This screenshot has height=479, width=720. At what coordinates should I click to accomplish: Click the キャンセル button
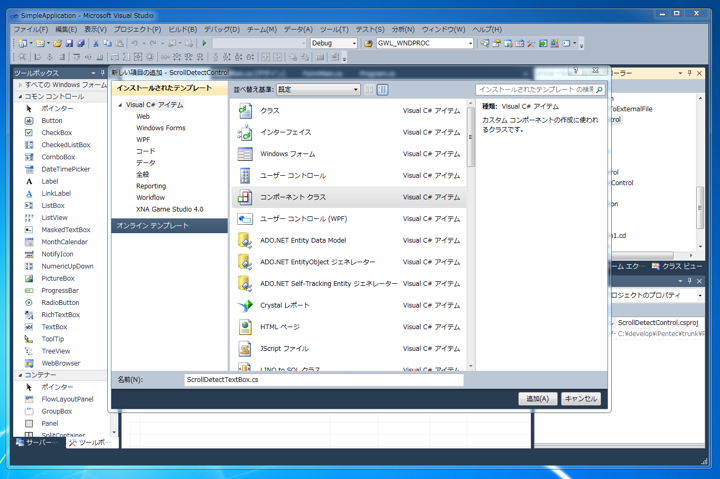click(x=580, y=399)
